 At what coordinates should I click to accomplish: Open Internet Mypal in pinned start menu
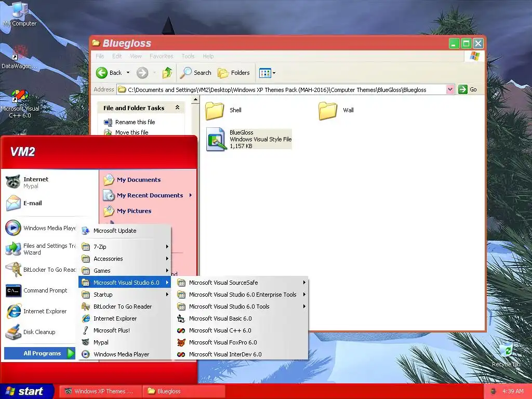(x=49, y=182)
